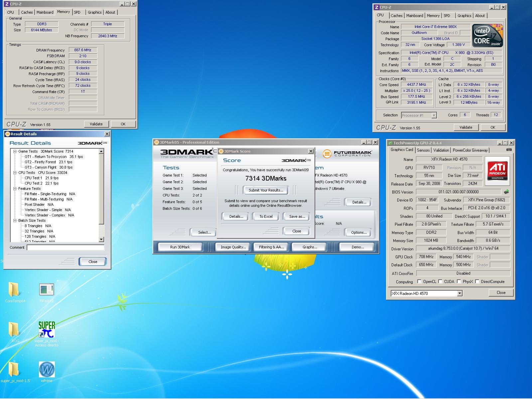Click the Result Details title bar icon
Screen dimensions: 532x399
(8, 134)
